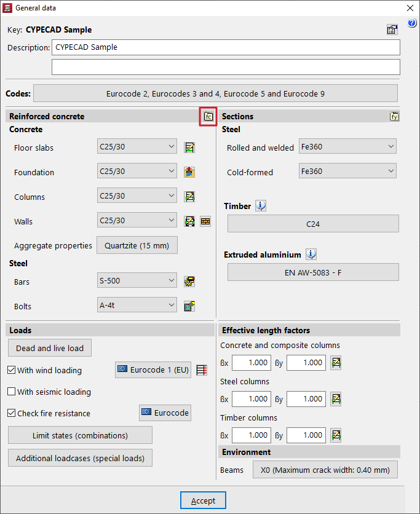The width and height of the screenshot is (420, 514).
Task: Click the icon next to Foundation concrete
Action: pos(190,172)
